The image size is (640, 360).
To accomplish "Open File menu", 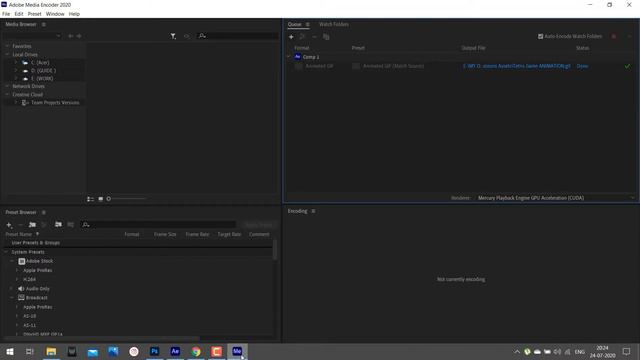I will coord(6,14).
